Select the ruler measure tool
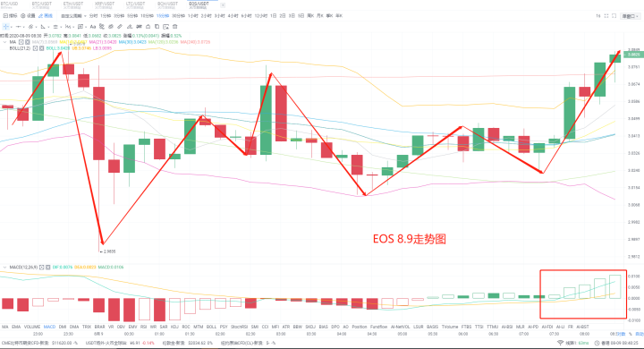 [120, 27]
